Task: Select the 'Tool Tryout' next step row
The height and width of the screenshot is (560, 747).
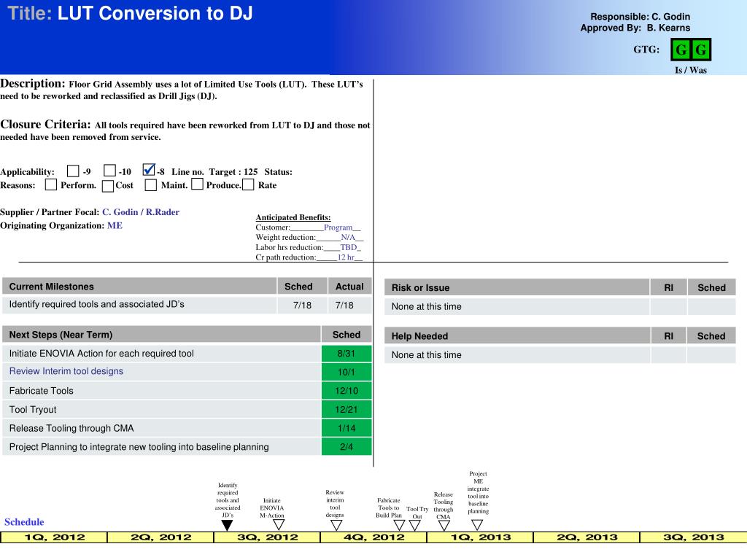Action: 161,410
